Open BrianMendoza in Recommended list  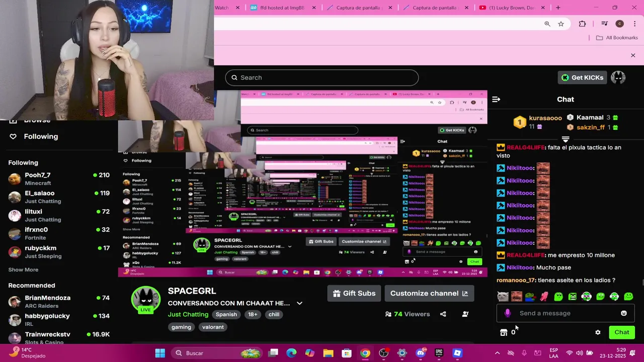pos(59,302)
